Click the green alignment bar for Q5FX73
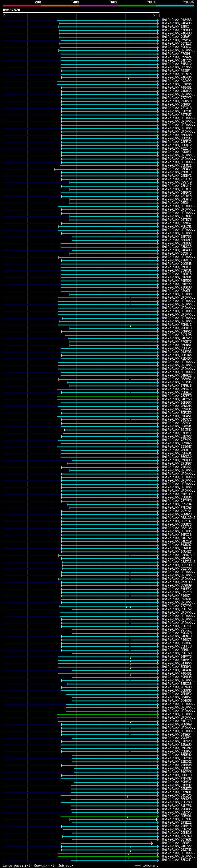This screenshot has width=197, height=868. [108, 389]
